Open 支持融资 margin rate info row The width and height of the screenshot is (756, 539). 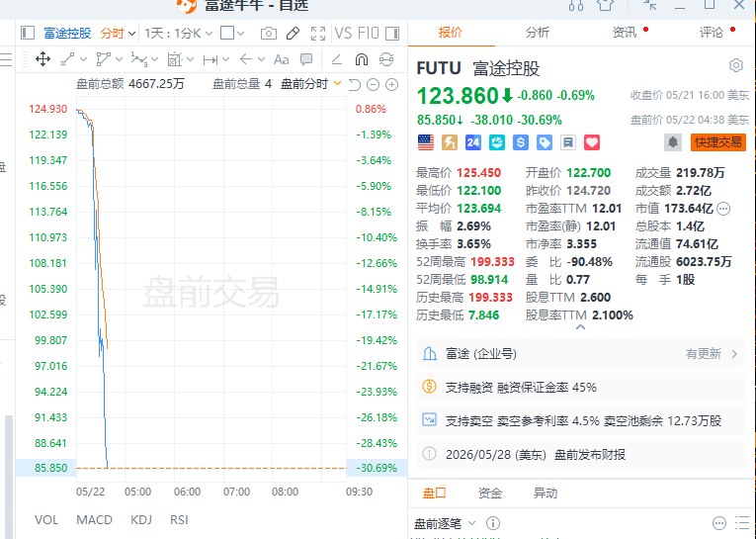pyautogui.click(x=580, y=387)
